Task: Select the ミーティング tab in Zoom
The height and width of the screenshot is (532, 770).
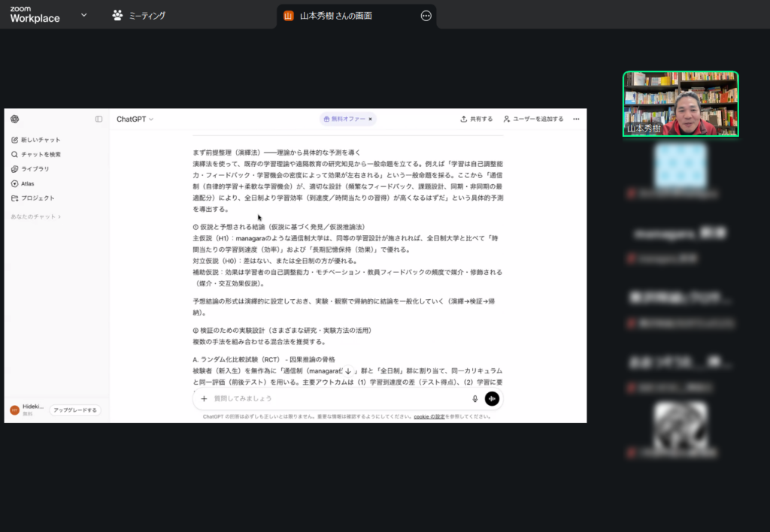Action: [139, 15]
